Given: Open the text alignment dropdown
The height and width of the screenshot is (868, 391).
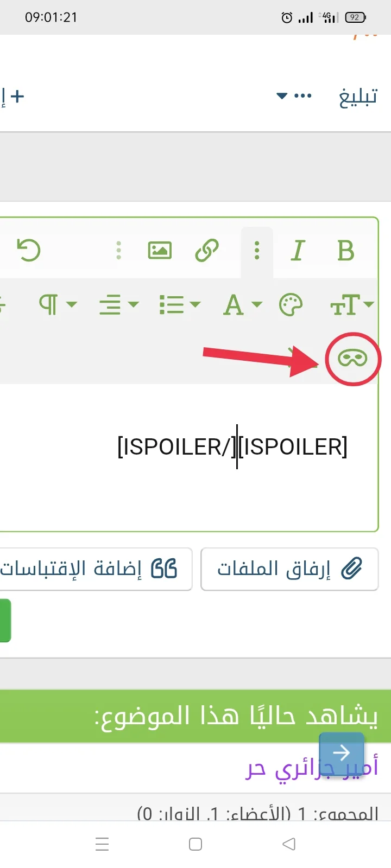Looking at the screenshot, I should [x=118, y=305].
